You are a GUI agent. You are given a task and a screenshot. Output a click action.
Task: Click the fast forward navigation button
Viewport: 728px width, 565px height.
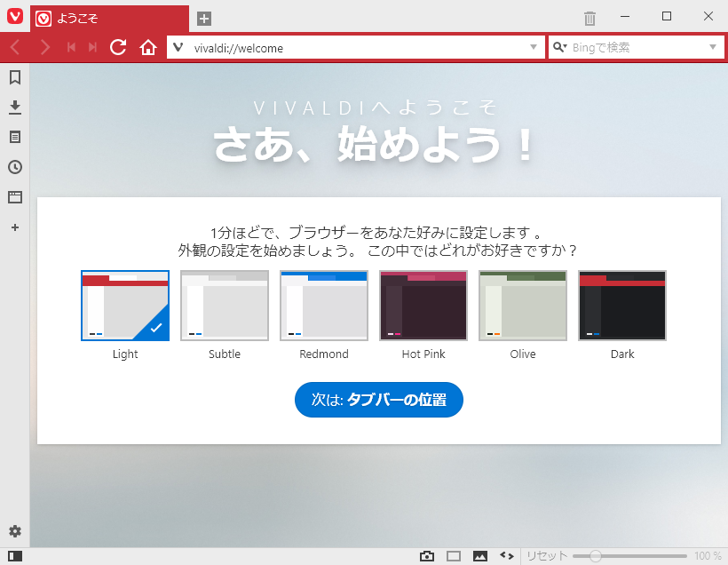click(92, 47)
